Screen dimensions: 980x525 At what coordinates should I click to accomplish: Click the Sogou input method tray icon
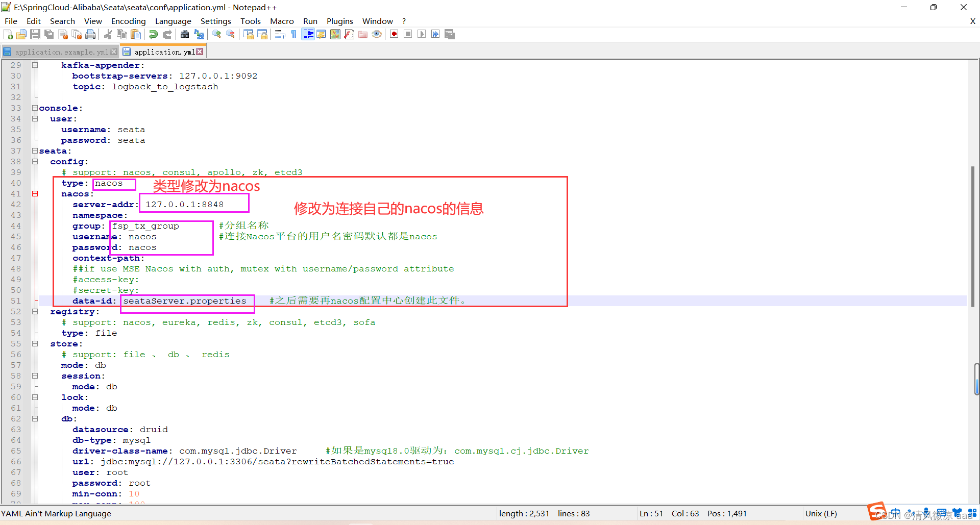click(877, 511)
